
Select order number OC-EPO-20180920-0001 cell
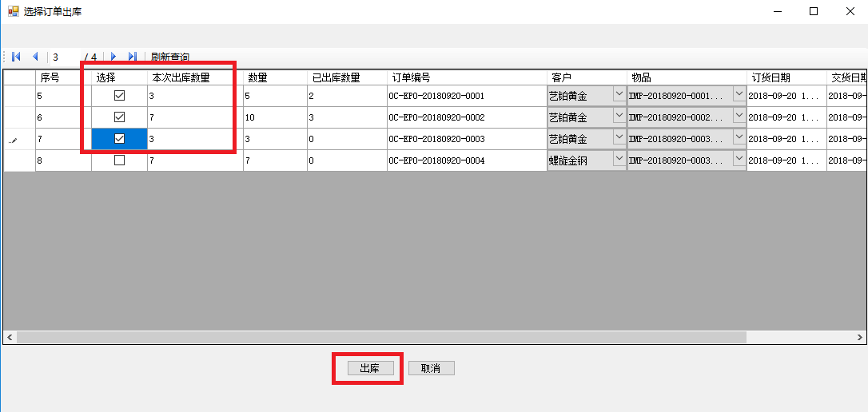point(467,96)
